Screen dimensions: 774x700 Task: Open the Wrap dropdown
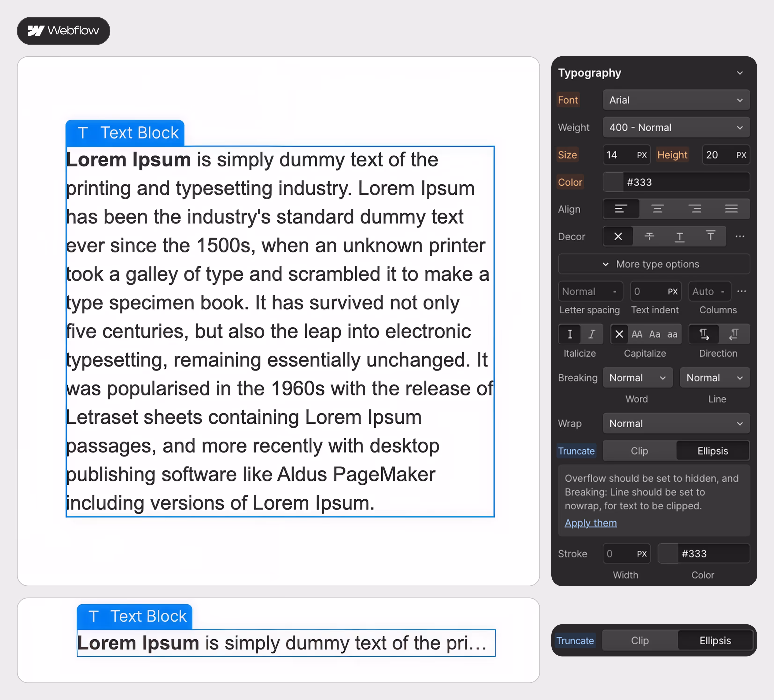[x=676, y=423]
